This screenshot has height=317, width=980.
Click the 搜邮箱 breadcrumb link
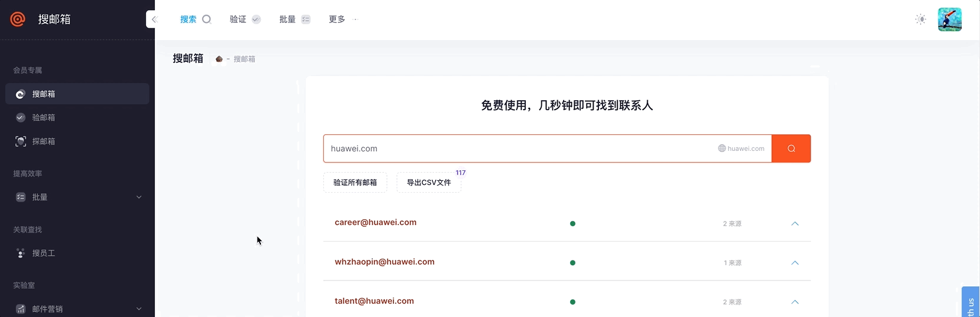click(x=244, y=59)
